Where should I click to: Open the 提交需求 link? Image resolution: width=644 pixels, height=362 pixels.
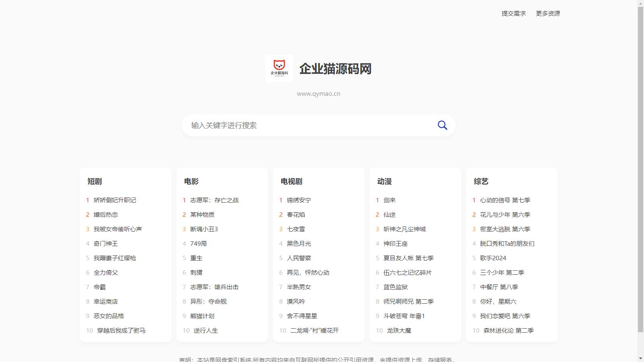[x=514, y=13]
